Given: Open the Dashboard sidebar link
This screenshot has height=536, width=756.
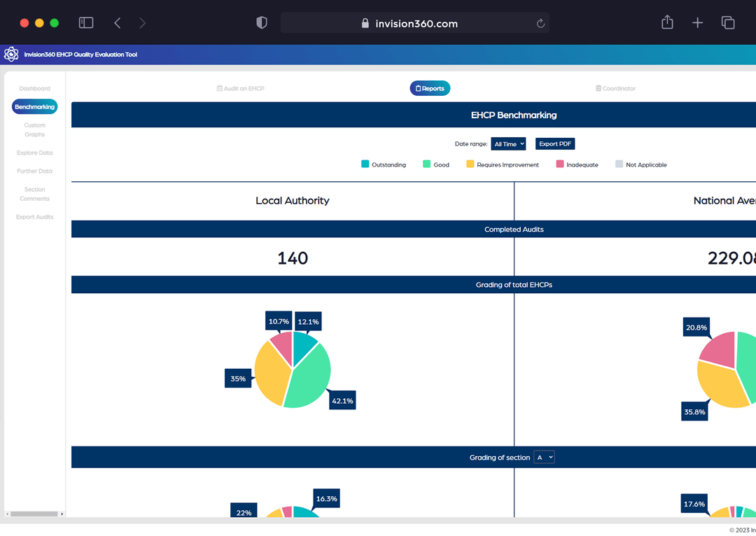Looking at the screenshot, I should click(34, 88).
